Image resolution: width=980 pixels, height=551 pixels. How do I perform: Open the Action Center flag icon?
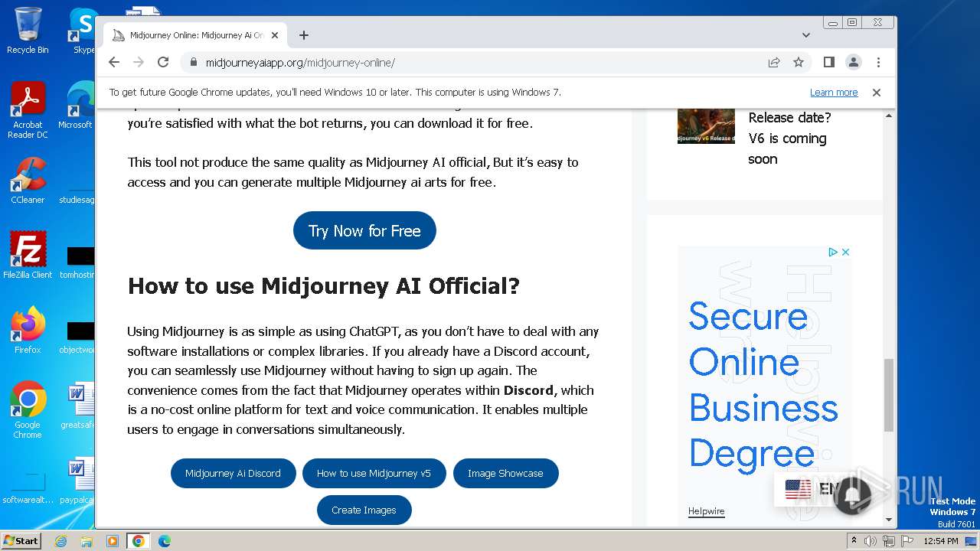906,541
